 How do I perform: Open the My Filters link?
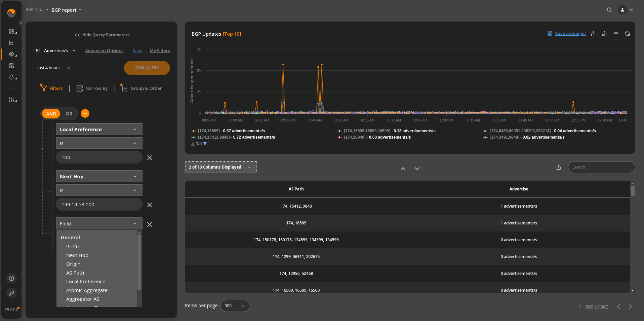[160, 51]
